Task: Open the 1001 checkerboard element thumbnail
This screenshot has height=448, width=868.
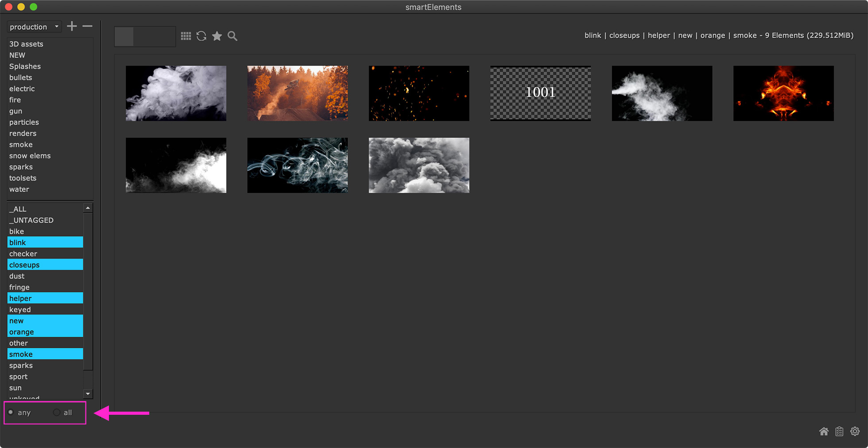Action: (x=540, y=93)
